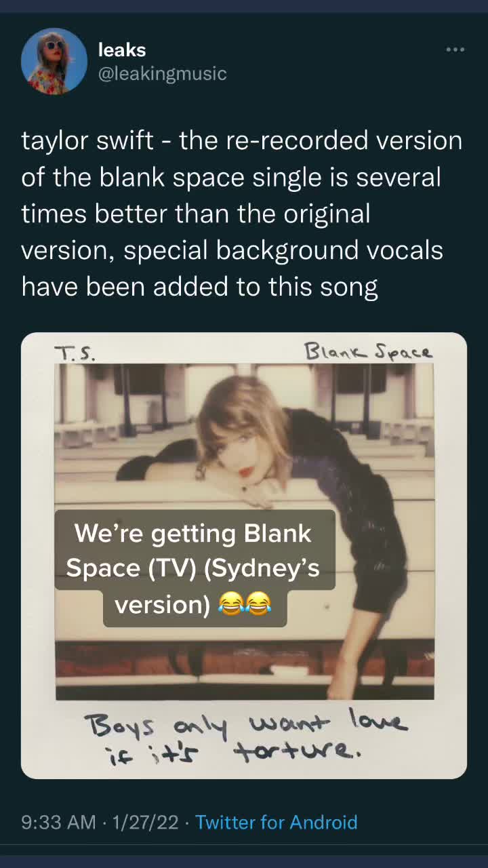Select the "taylor swift - the re-recorded version" text line
This screenshot has width=488, height=868.
coord(242,141)
